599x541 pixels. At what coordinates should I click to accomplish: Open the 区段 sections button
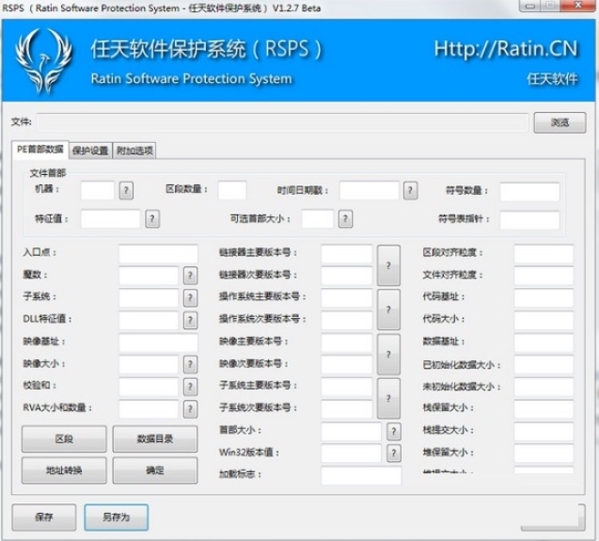tap(64, 439)
